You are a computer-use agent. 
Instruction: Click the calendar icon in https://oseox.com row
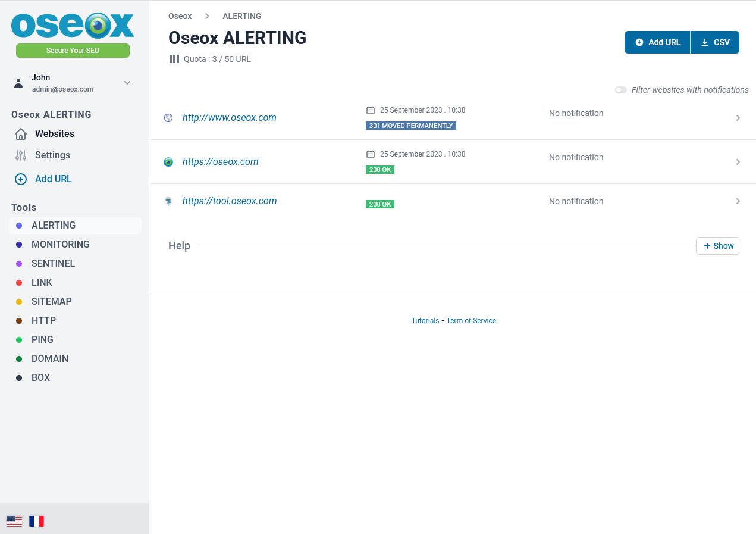coord(371,154)
